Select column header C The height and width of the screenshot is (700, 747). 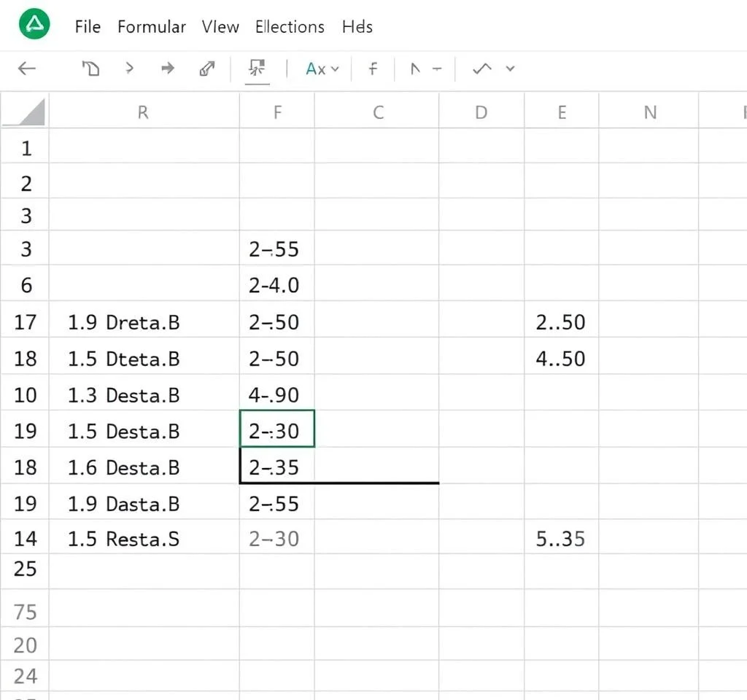click(377, 112)
